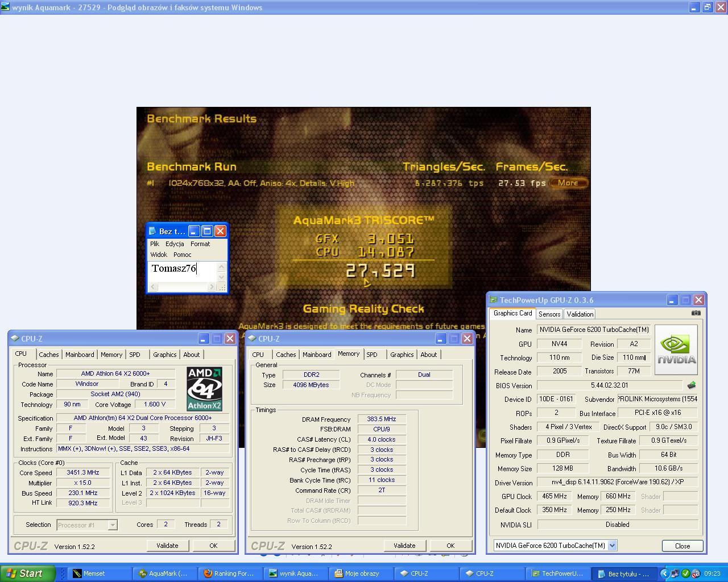
Task: Click the title bar icon of the CPU-Z CPU window
Action: 15,338
